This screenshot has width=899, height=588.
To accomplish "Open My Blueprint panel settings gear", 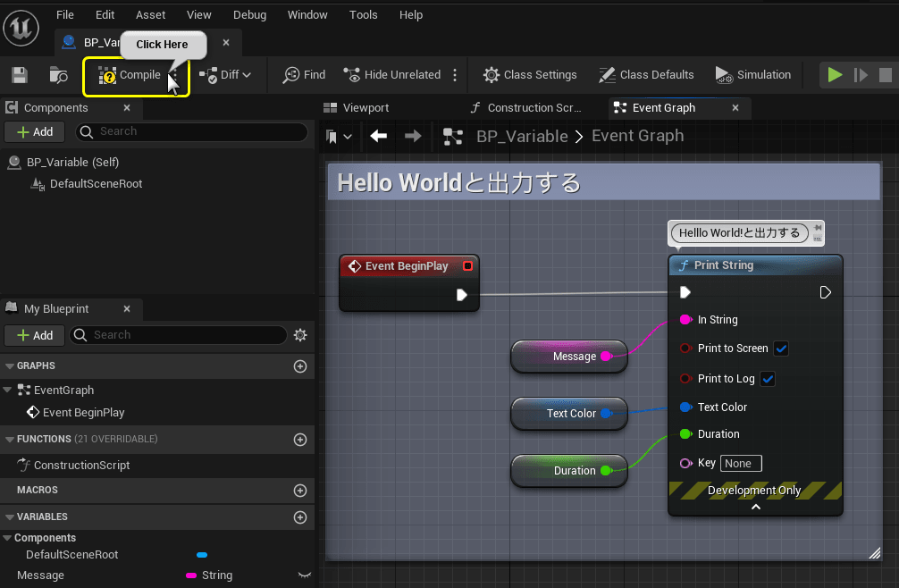I will 300,335.
